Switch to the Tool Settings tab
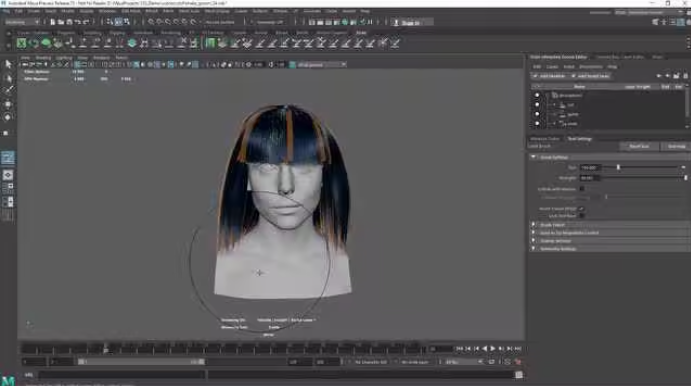 point(580,139)
